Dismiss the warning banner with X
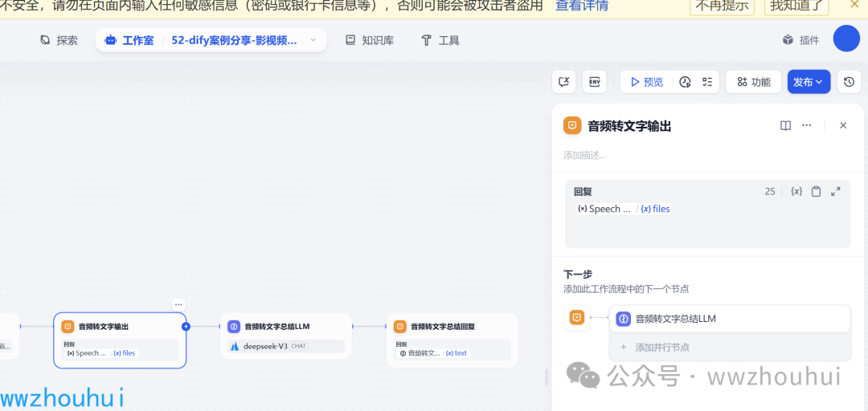The height and width of the screenshot is (411, 868). coord(854,5)
